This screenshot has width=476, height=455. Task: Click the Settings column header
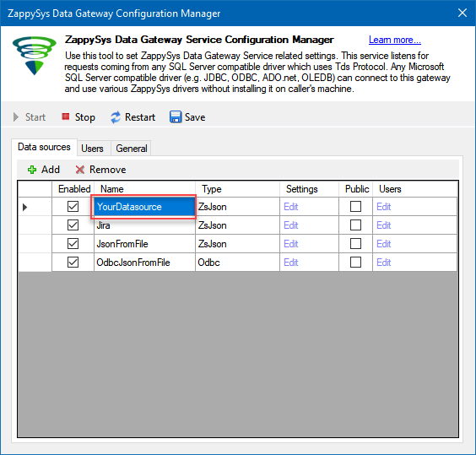309,189
